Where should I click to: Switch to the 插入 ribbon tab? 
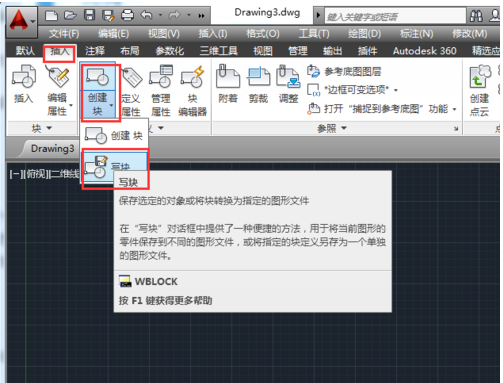(59, 51)
